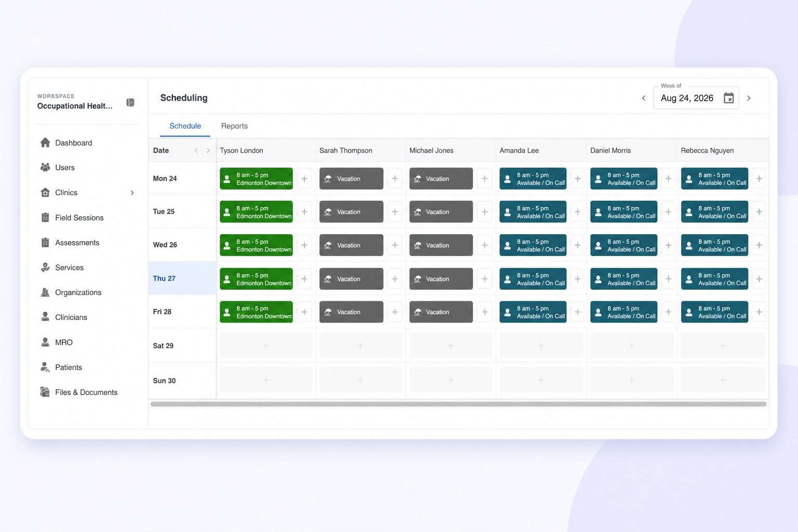The height and width of the screenshot is (532, 798).
Task: Add Sun 30 shift for Sarah Thompson
Action: pos(361,380)
